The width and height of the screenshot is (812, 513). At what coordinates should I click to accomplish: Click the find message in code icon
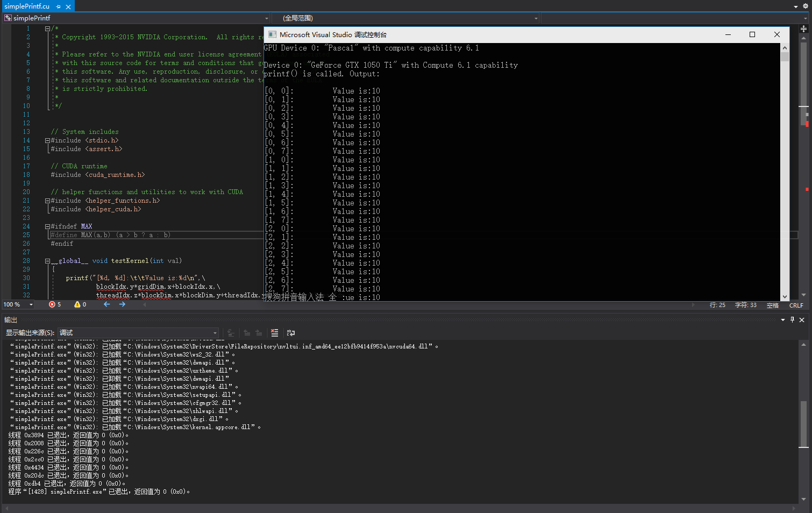[x=231, y=333]
